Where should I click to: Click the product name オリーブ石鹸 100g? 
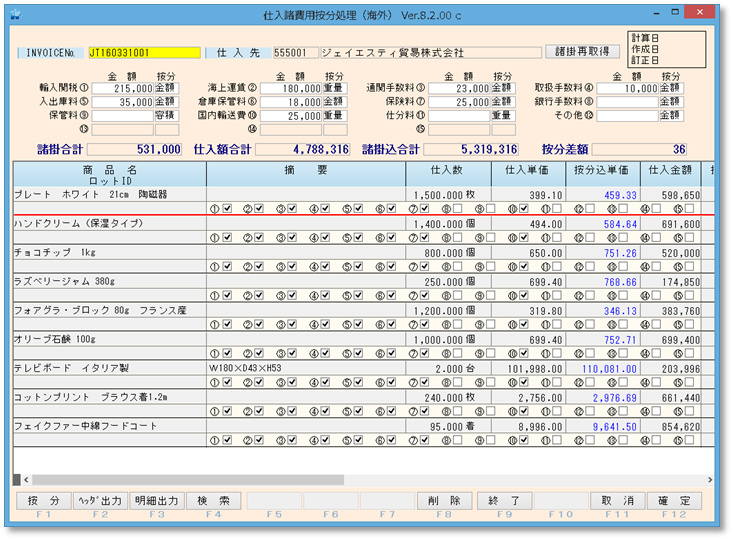pos(55,339)
